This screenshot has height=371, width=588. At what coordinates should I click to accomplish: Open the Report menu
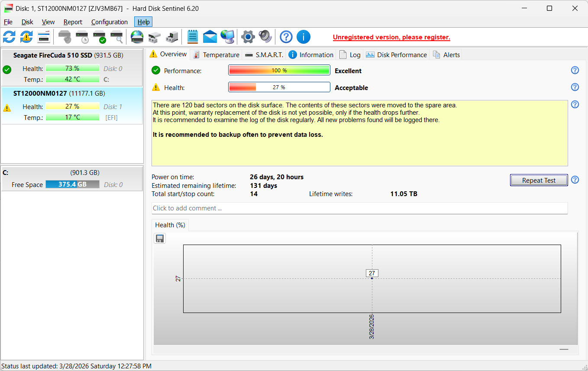pyautogui.click(x=73, y=22)
